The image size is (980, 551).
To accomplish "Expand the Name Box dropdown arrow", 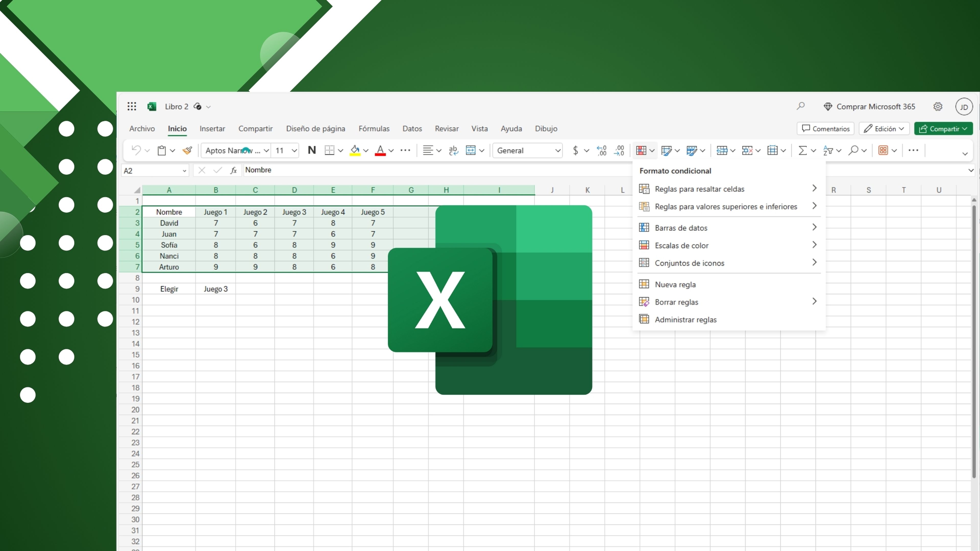I will [185, 171].
